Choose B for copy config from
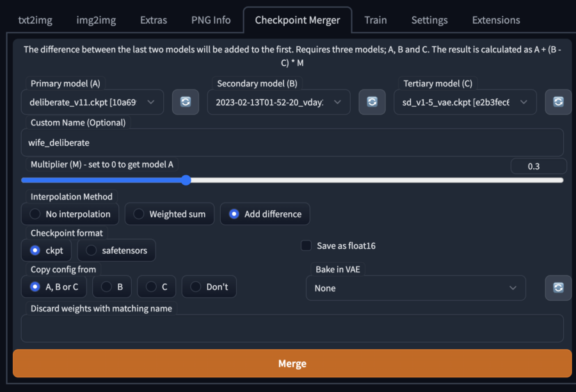The height and width of the screenshot is (392, 576). pos(112,286)
